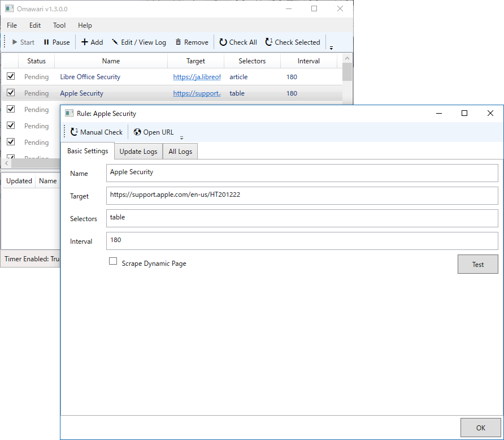
Task: Open the Tool menu
Action: tap(59, 25)
